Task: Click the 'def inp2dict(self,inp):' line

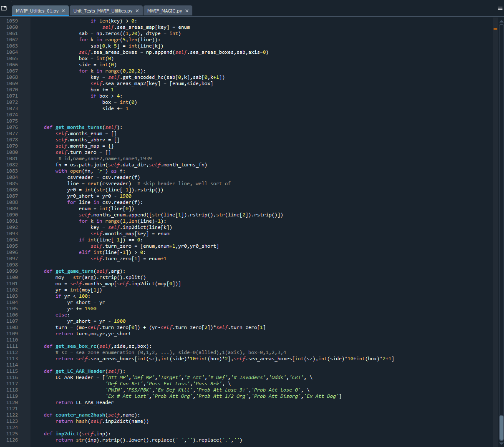Action: pos(77,434)
